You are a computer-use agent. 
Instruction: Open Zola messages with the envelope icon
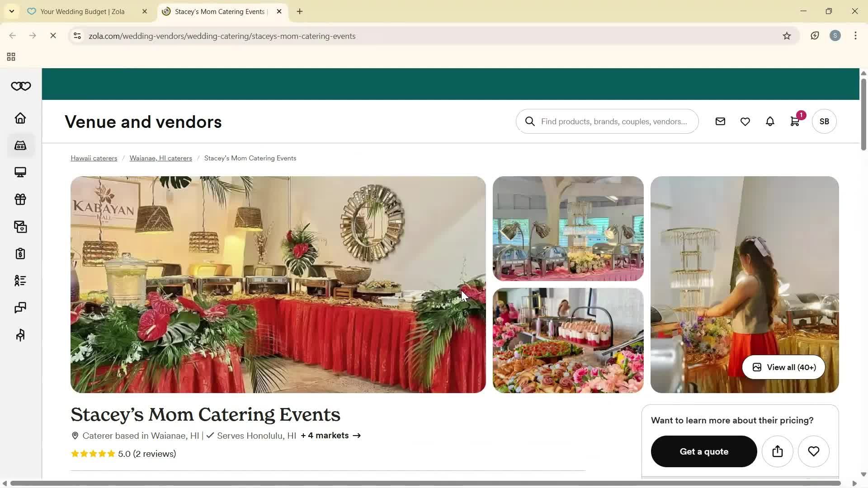click(720, 121)
